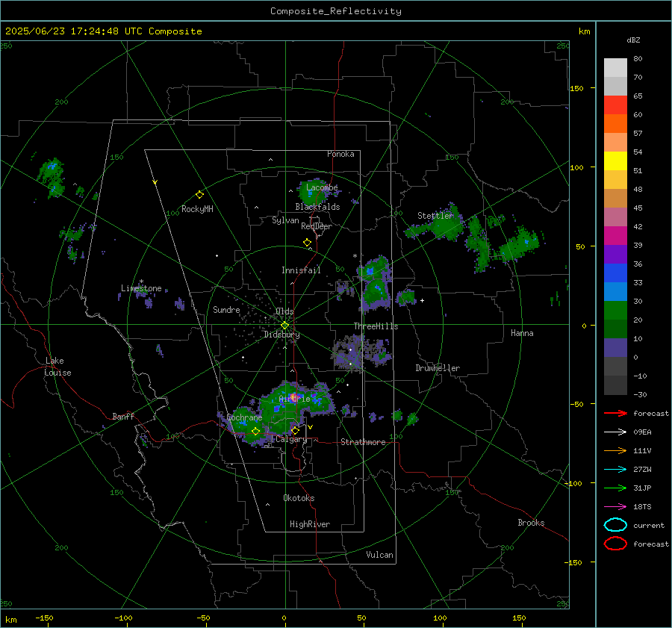Select the magenta 42 dBZ swatch
672x628 pixels.
click(615, 235)
